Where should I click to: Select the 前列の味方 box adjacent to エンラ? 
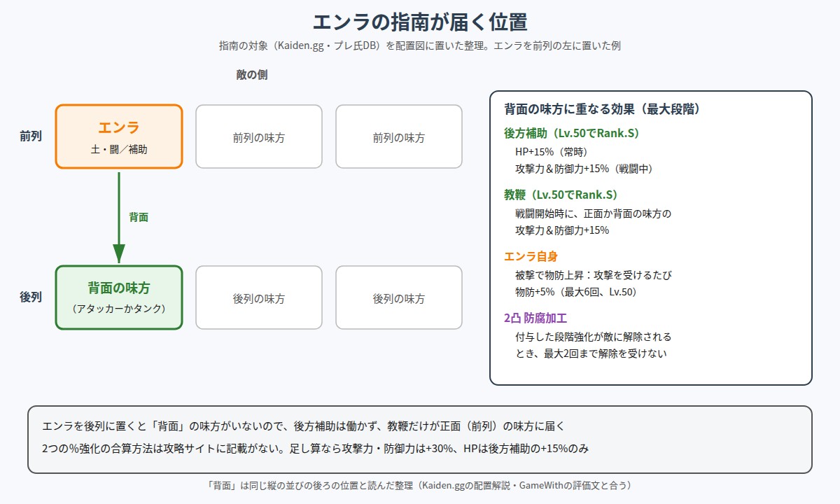(x=259, y=136)
